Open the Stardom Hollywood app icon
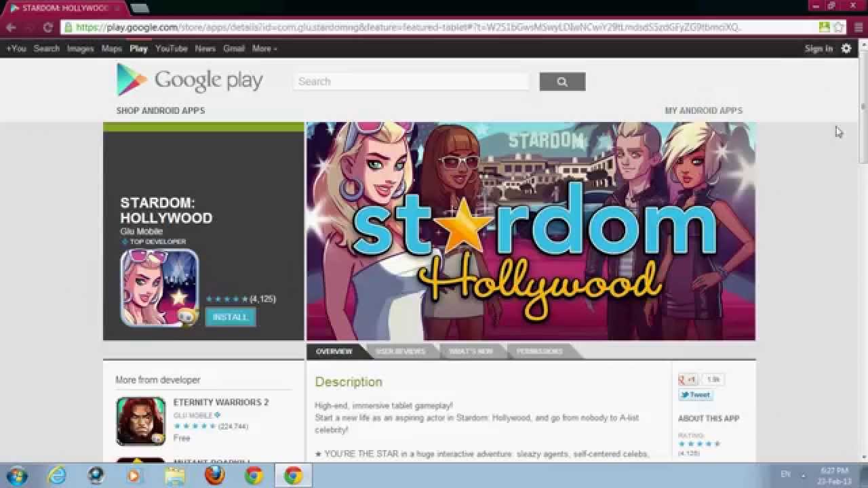 [x=159, y=288]
